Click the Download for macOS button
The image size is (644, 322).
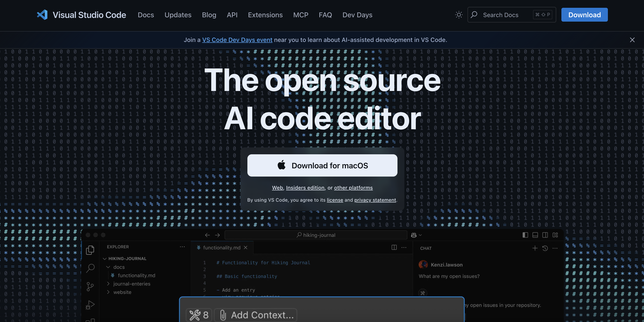(322, 165)
